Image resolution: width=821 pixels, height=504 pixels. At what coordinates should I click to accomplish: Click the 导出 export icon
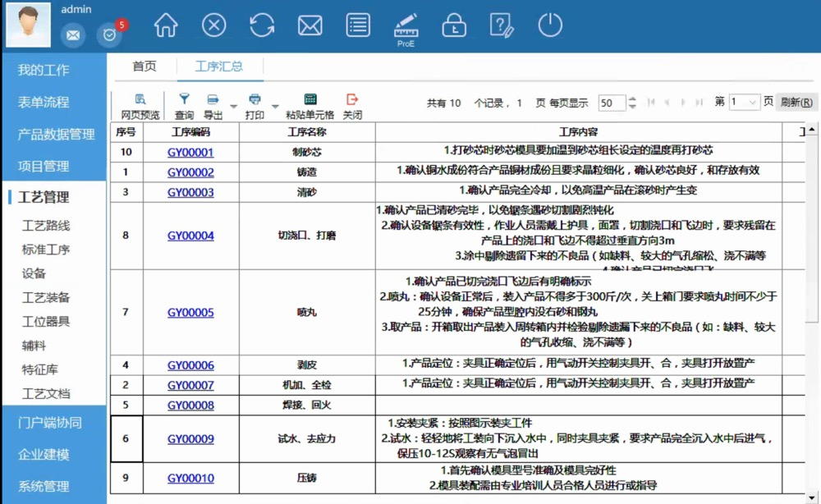point(213,107)
